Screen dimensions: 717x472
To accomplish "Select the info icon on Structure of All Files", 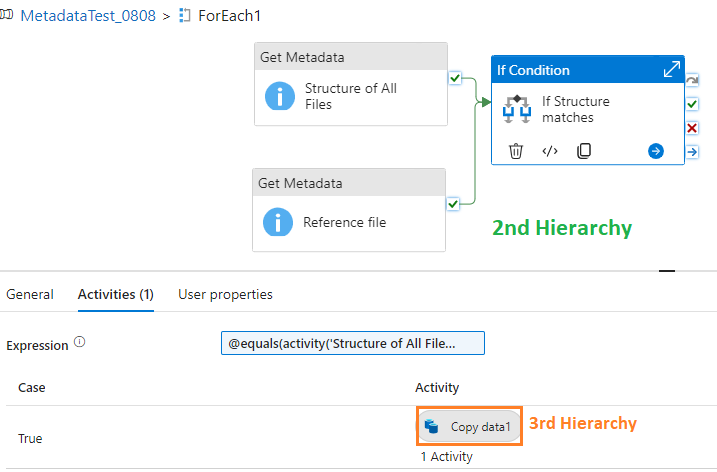I will point(280,96).
